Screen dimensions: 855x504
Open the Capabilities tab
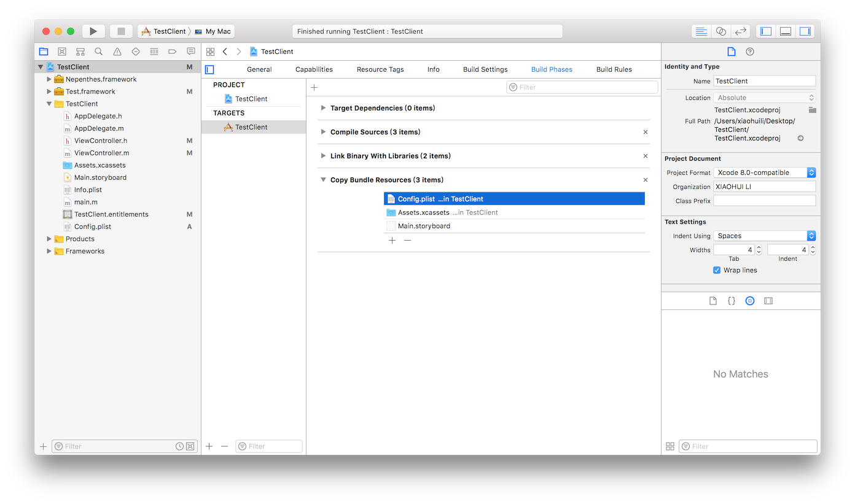314,69
